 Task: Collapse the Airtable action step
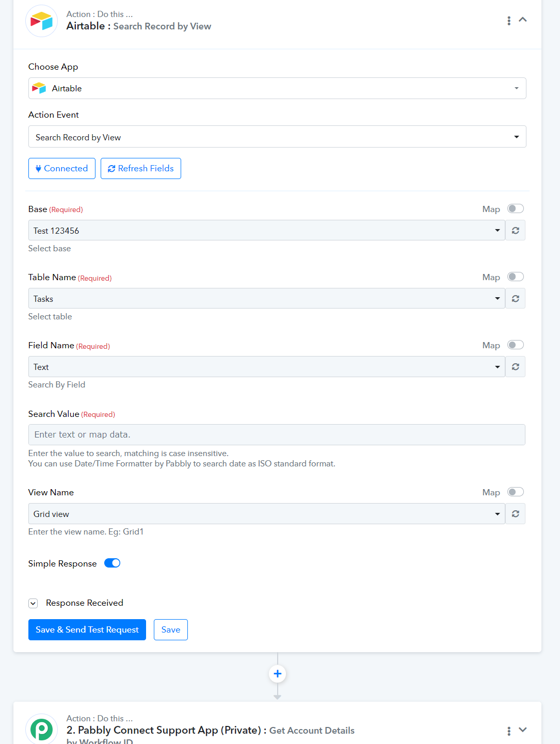click(523, 20)
